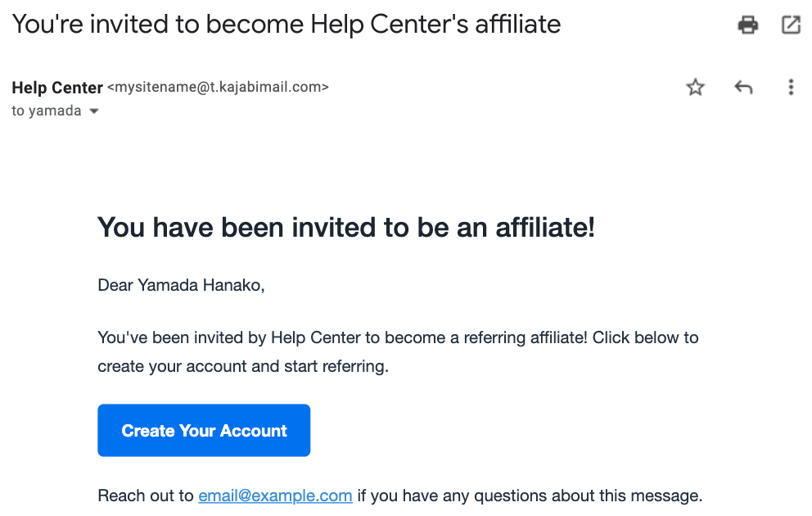This screenshot has width=812, height=516.
Task: Print this email with the printer icon
Action: pyautogui.click(x=748, y=25)
